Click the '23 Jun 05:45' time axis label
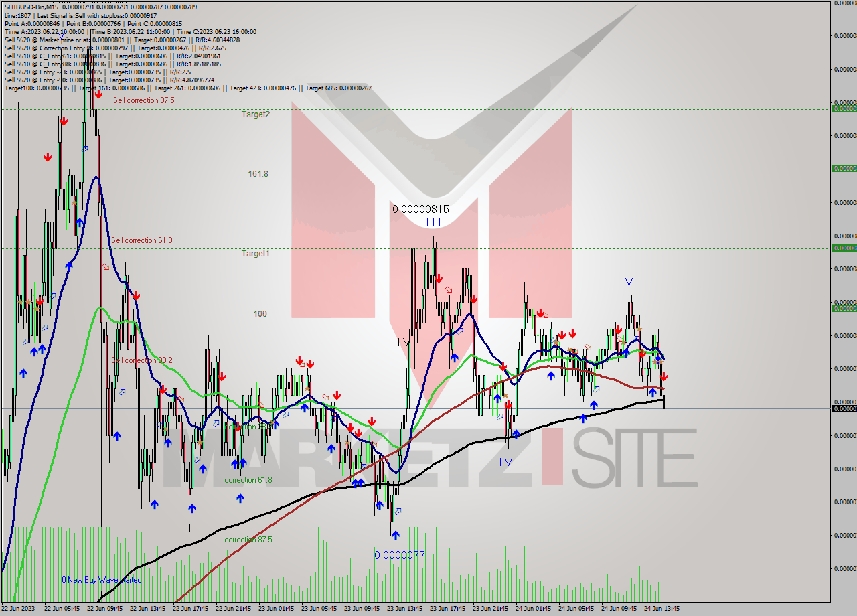The image size is (857, 616). [319, 609]
